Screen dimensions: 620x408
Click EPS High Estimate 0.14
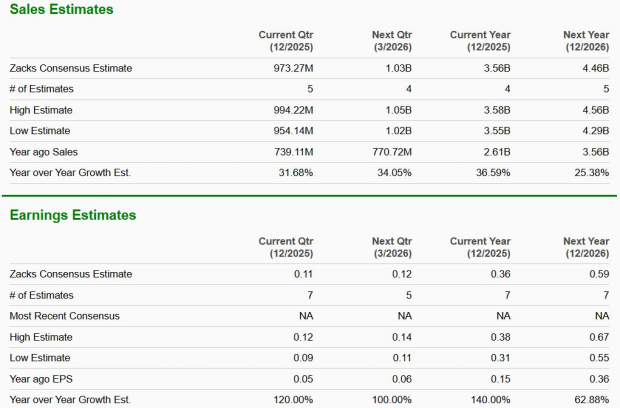pos(402,337)
